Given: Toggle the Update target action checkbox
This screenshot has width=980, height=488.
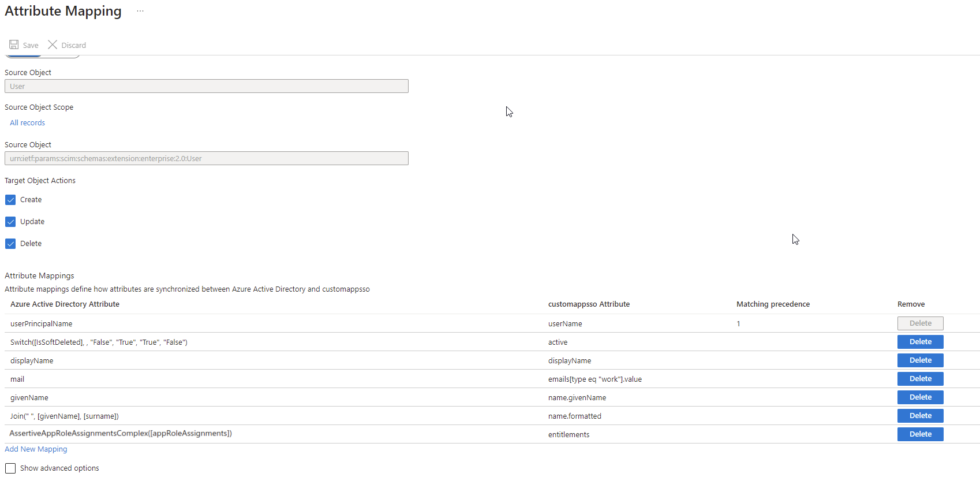Looking at the screenshot, I should [10, 222].
